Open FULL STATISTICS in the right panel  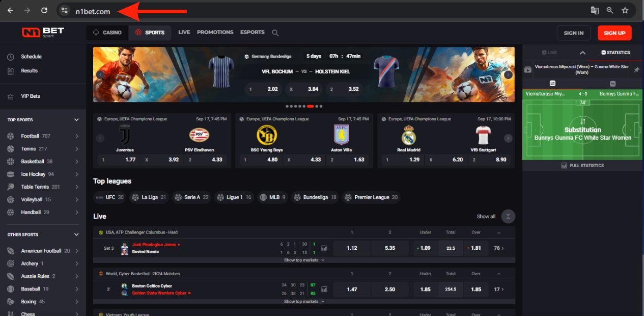[582, 166]
